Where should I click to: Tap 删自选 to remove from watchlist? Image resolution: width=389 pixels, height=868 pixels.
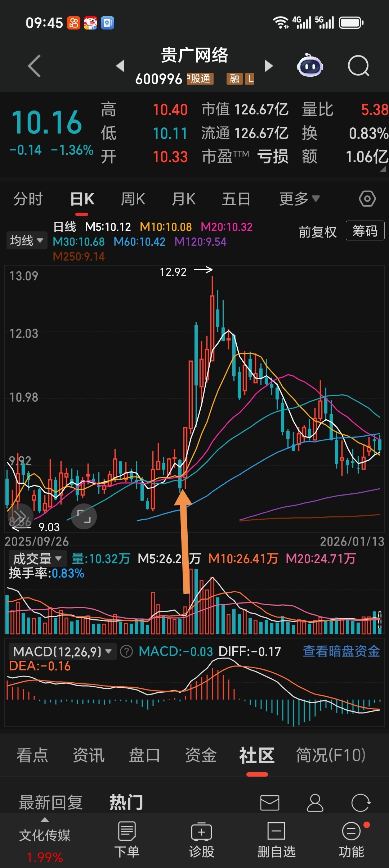click(x=276, y=840)
